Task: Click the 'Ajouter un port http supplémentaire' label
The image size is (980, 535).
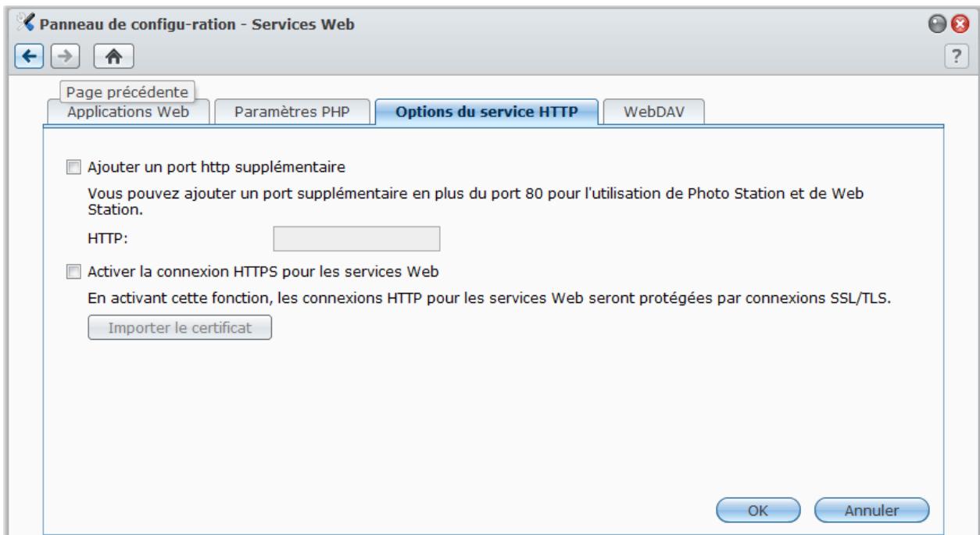Action: click(216, 166)
